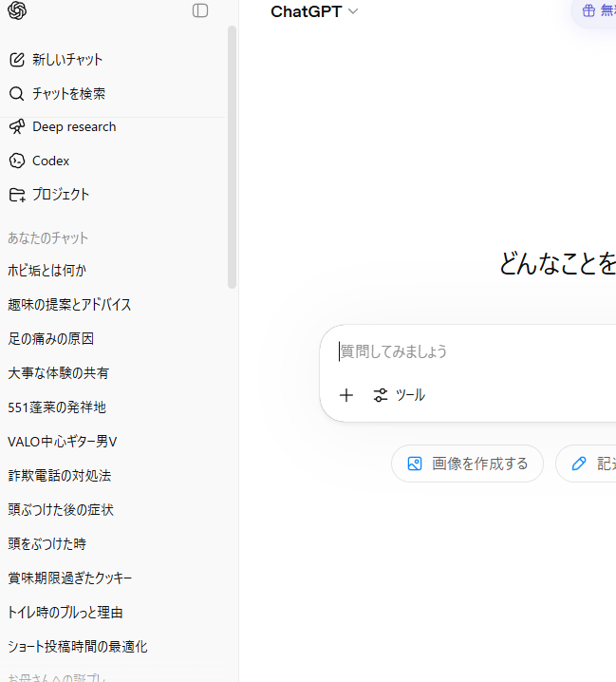Viewport: 616px width, 682px height.
Task: Open Deep research
Action: (x=74, y=126)
